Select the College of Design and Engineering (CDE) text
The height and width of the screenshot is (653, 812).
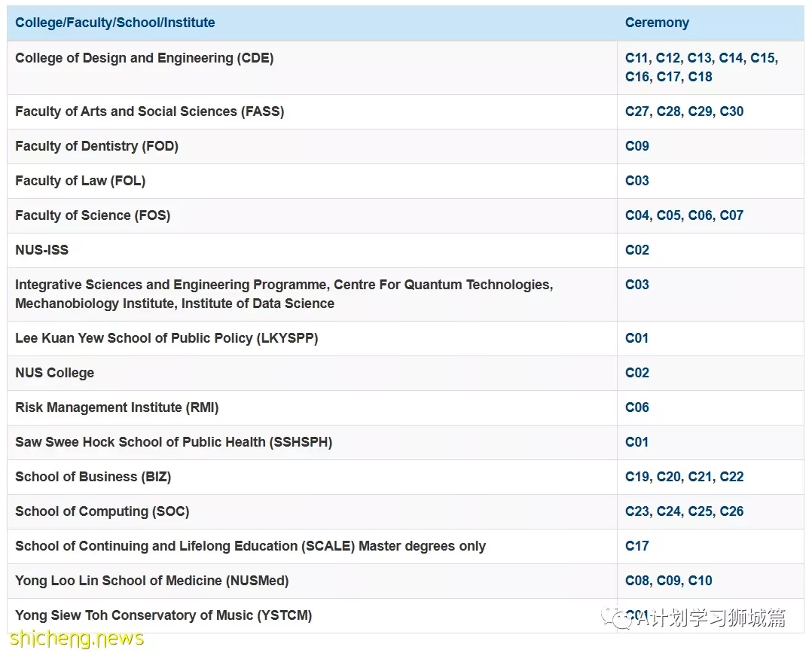coord(145,58)
